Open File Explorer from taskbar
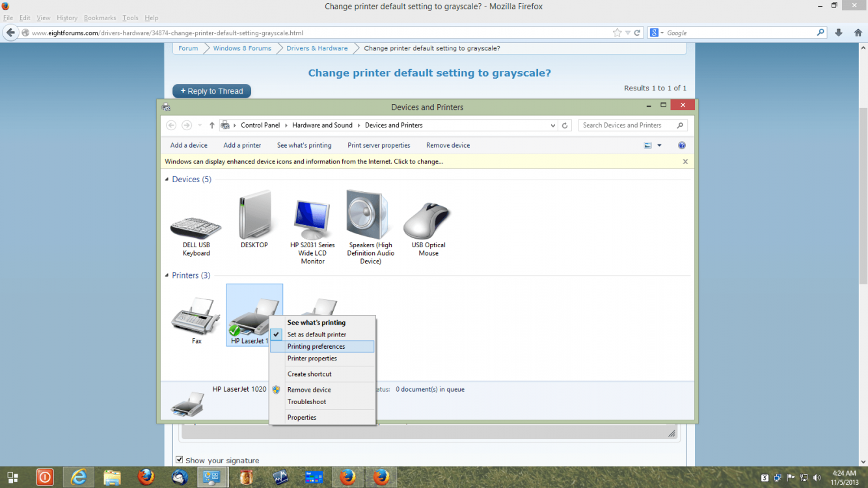Screen dimensions: 868x488 tap(112, 478)
